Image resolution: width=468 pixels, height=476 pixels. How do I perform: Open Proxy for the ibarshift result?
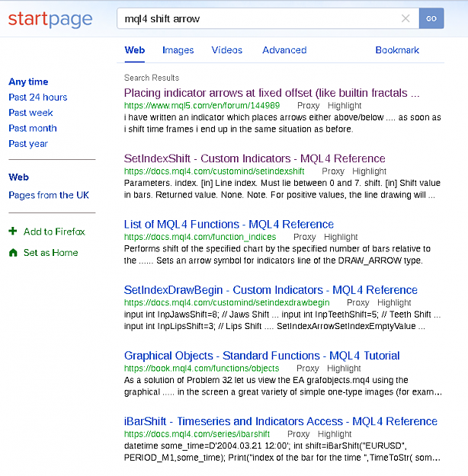click(x=299, y=434)
